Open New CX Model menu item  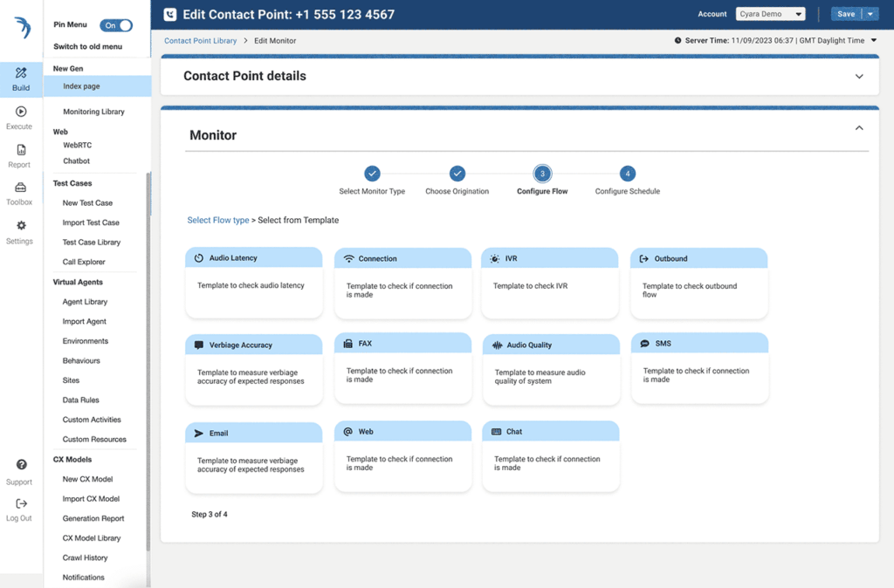click(x=87, y=479)
